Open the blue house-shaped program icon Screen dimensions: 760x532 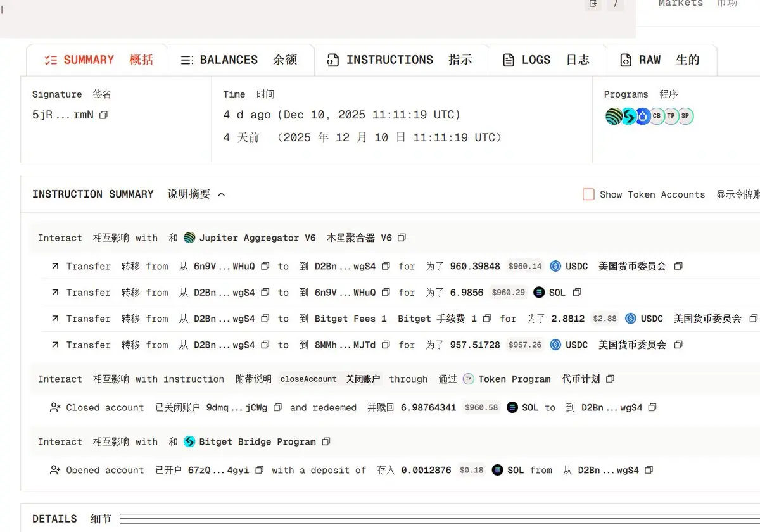[643, 116]
